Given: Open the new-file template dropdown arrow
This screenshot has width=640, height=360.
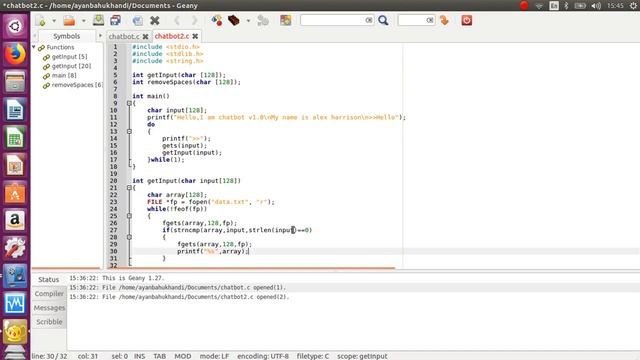Looking at the screenshot, I should [x=54, y=21].
